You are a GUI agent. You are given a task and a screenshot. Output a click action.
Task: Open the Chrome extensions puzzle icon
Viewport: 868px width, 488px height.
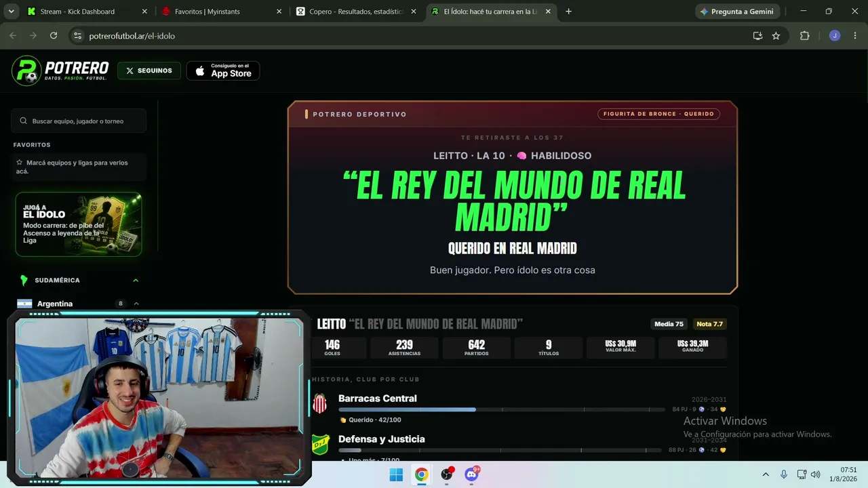pos(805,36)
